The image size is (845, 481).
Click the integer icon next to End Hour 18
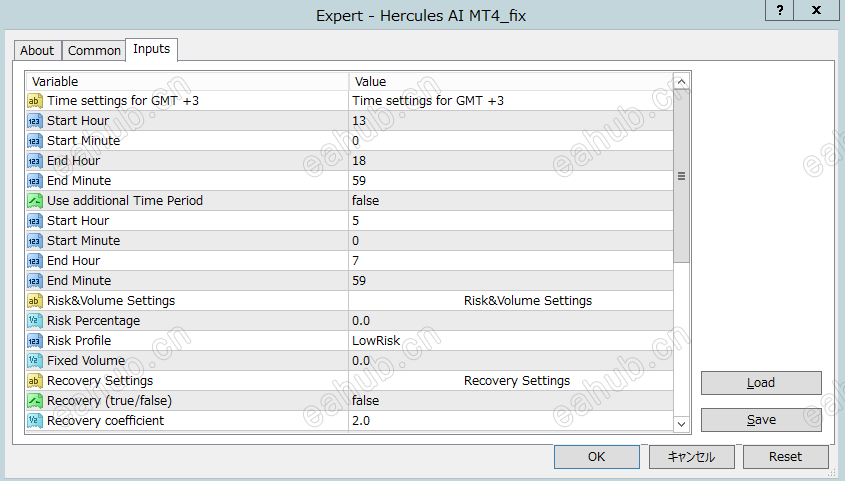coord(34,161)
